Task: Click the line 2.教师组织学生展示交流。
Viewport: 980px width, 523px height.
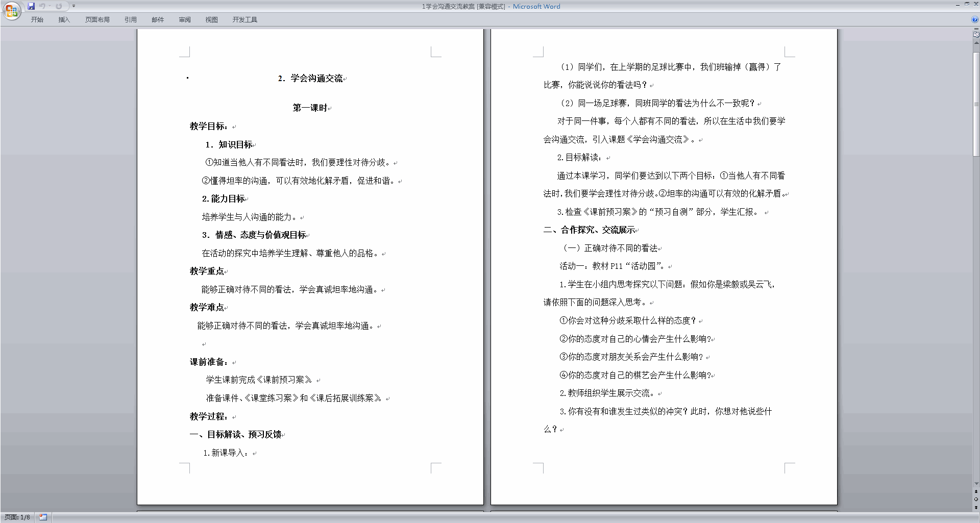Action: [607, 393]
